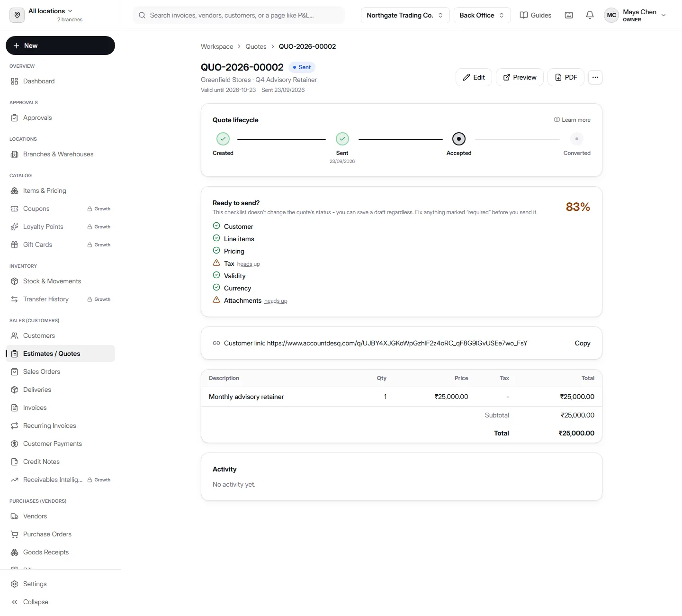This screenshot has width=682, height=616.
Task: Click the Accepted lifecycle step marker
Action: pos(459,139)
